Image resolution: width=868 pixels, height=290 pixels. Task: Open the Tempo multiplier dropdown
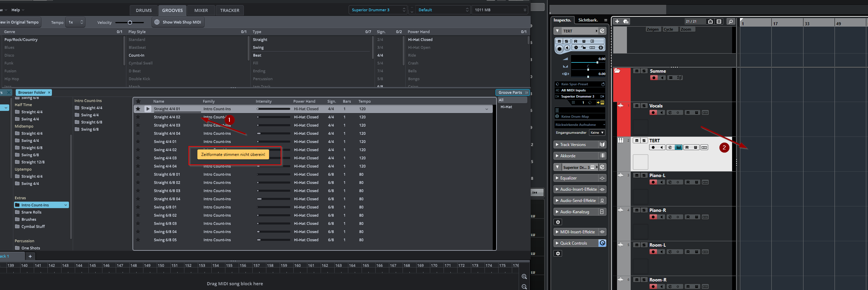[x=75, y=22]
